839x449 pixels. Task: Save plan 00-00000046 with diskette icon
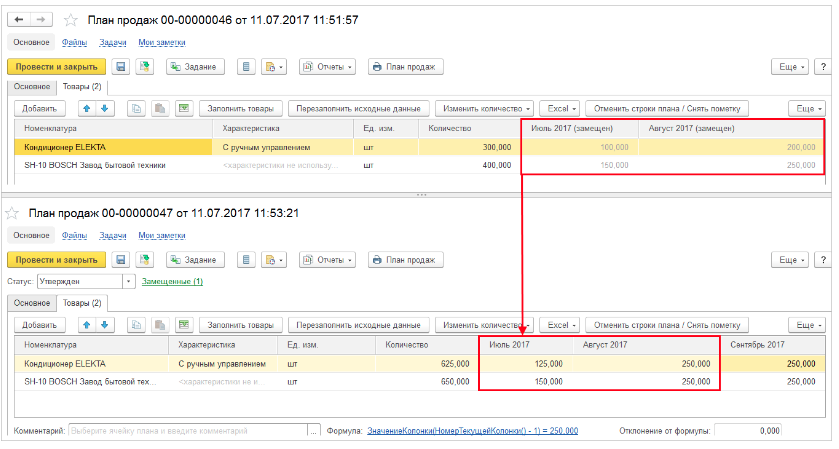(121, 67)
